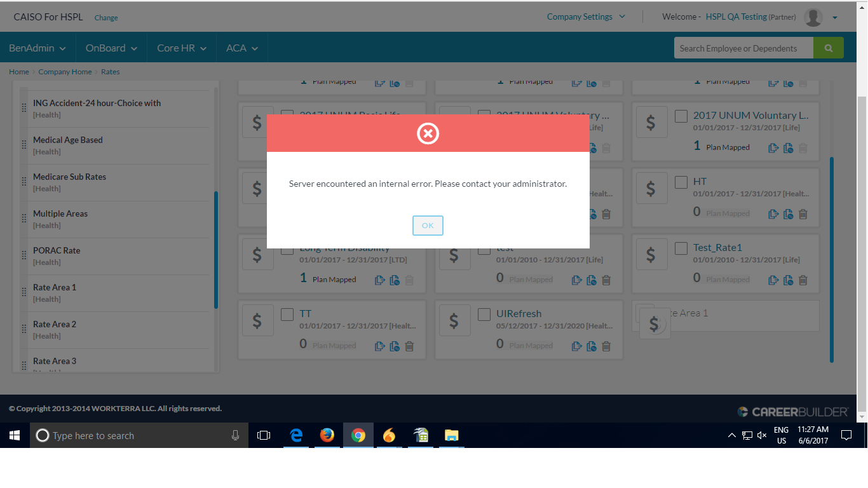
Task: Click export icon on Test_Rate1 card
Action: pos(773,280)
